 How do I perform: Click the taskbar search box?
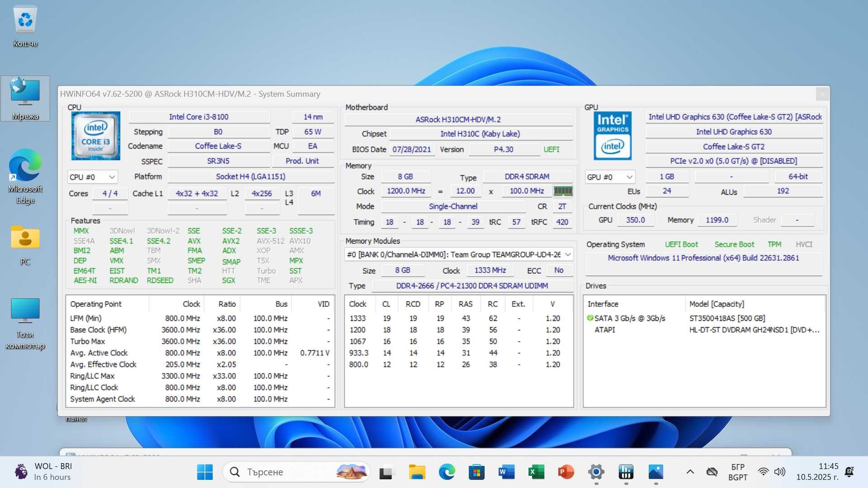coord(296,472)
